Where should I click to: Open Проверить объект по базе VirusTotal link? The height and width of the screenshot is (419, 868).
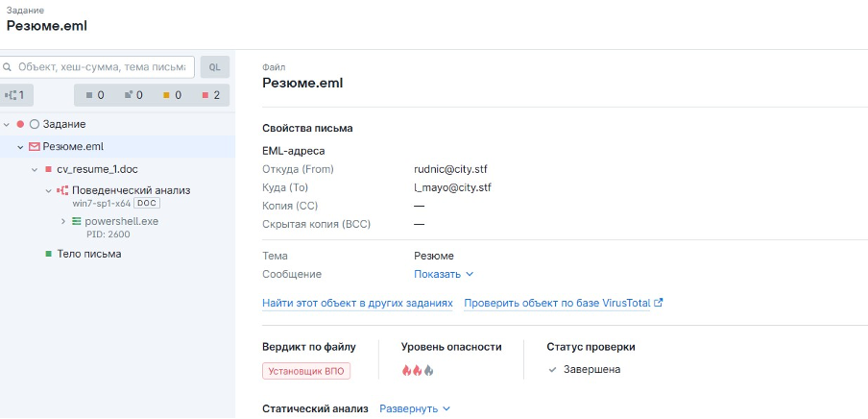(x=563, y=303)
